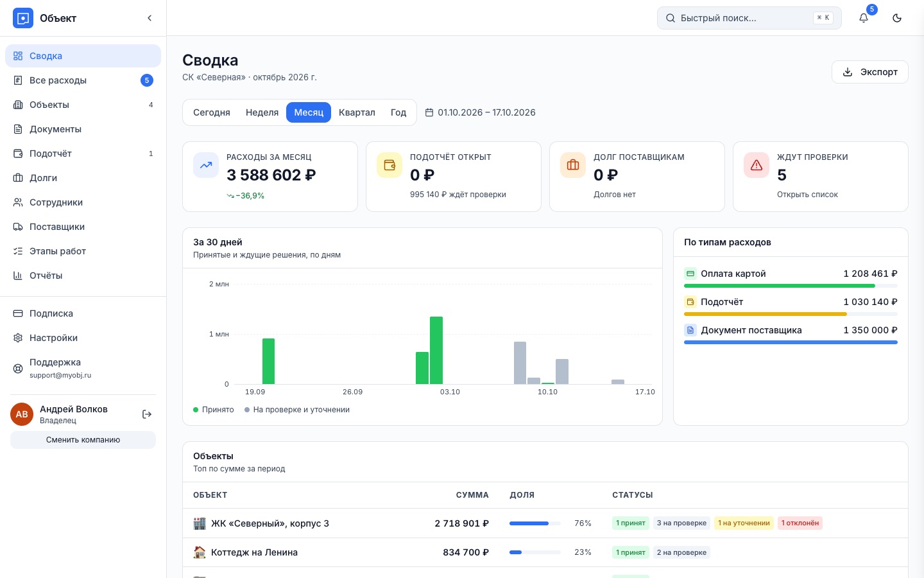Image resolution: width=924 pixels, height=578 pixels.
Task: Open Объекты in the sidebar
Action: (83, 105)
